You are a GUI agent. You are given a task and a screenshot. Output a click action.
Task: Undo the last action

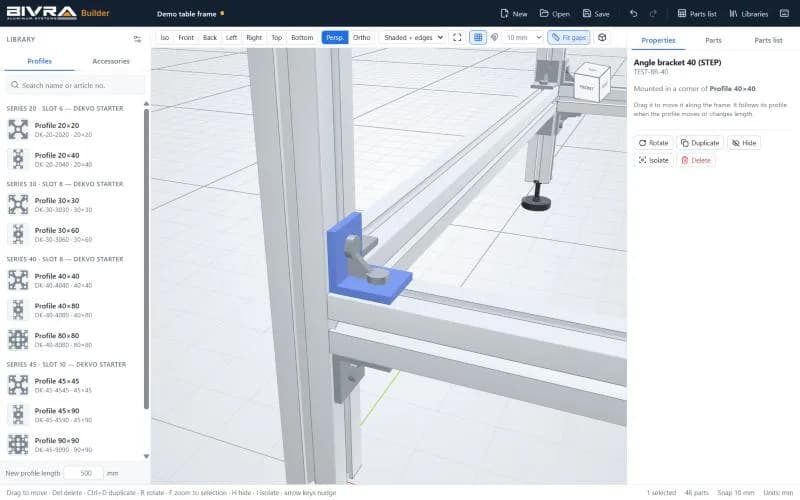634,14
